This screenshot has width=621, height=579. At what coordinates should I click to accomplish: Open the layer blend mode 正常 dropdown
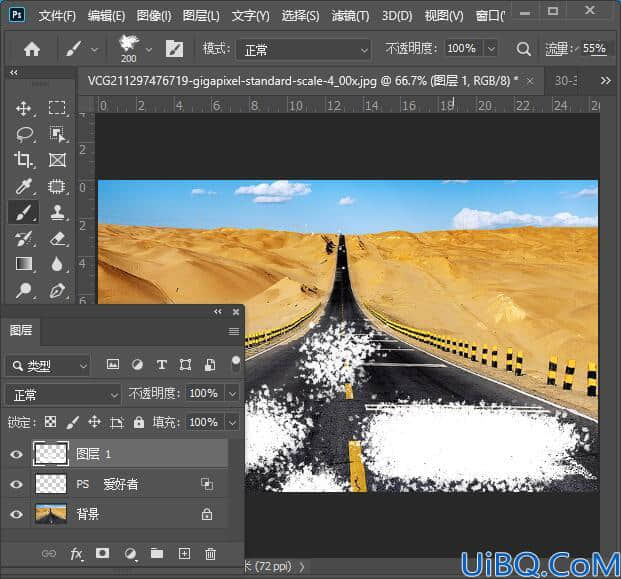[64, 395]
